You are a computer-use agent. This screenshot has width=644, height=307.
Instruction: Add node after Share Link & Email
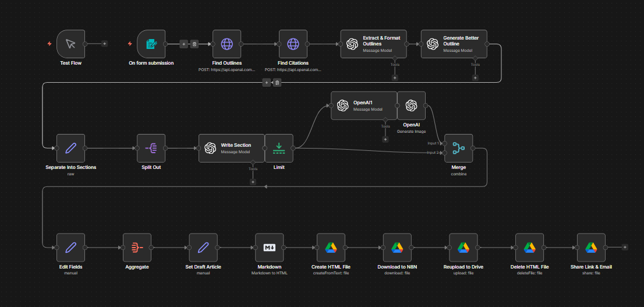625,247
